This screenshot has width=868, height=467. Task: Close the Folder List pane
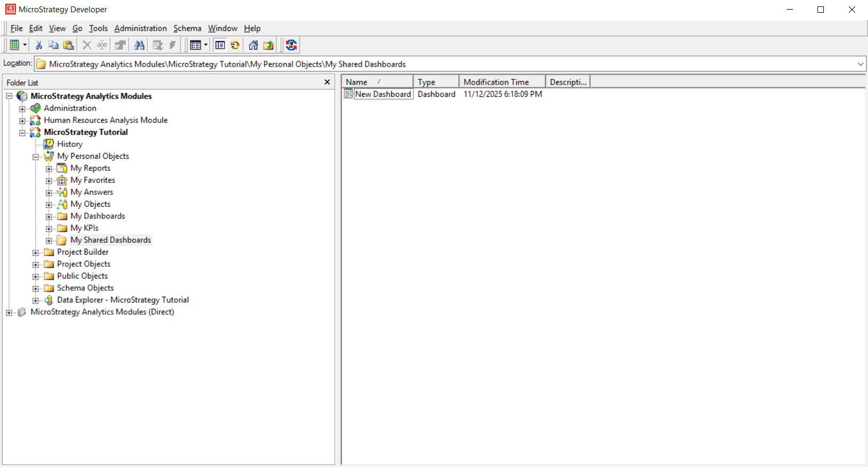(x=327, y=82)
